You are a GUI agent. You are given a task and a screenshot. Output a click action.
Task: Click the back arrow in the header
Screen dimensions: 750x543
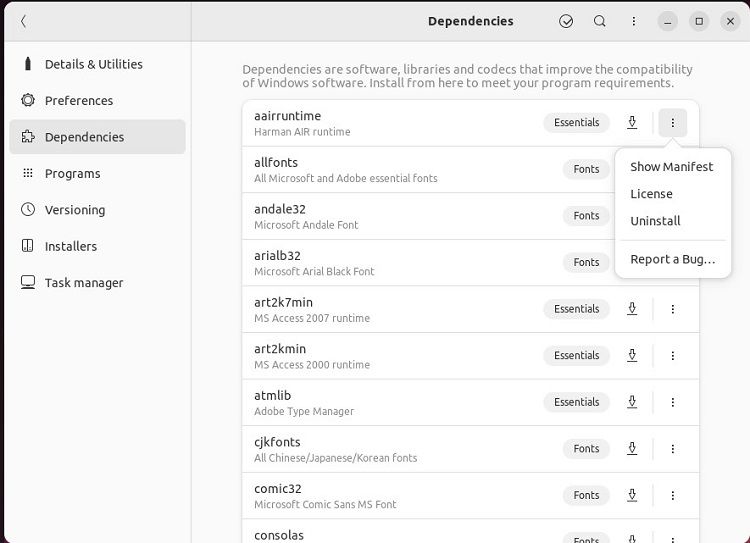(x=24, y=21)
